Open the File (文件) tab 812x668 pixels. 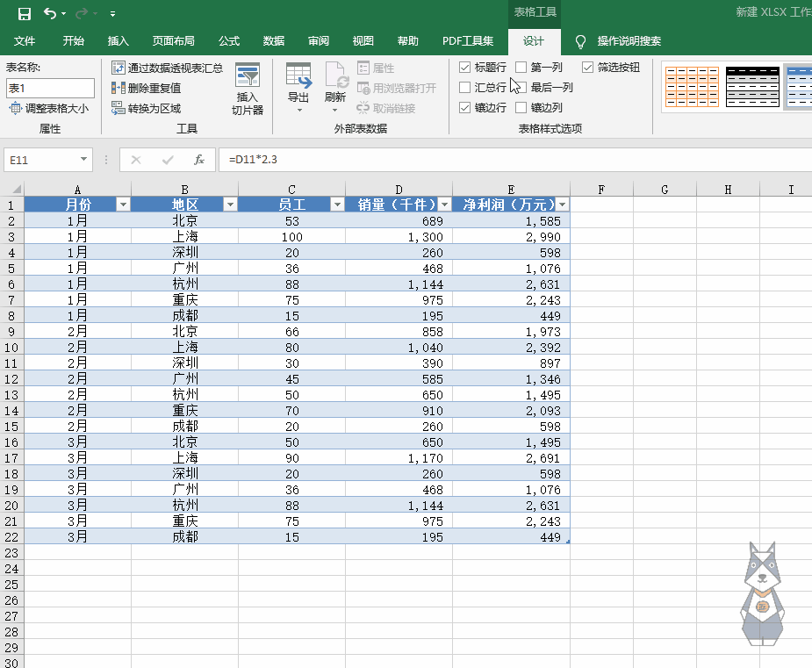point(25,41)
